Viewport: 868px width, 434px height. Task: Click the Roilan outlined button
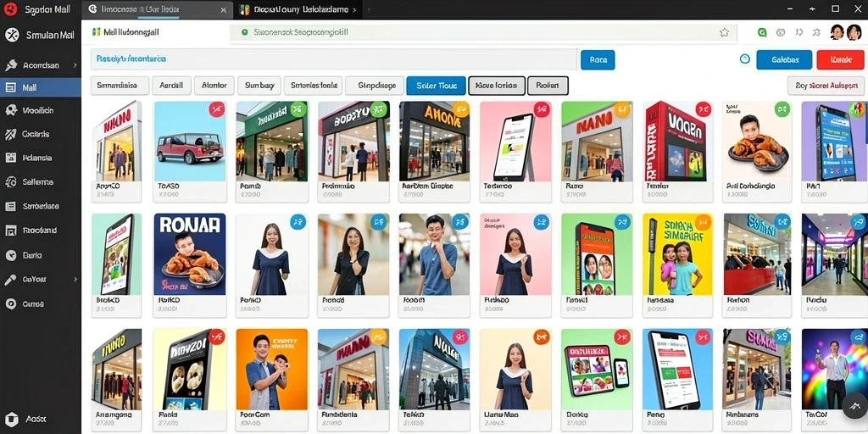click(548, 86)
